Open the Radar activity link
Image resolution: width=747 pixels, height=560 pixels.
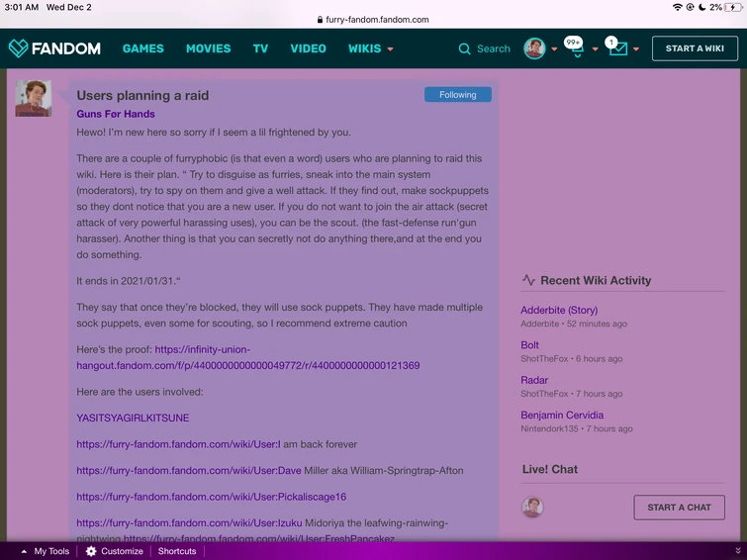click(x=534, y=380)
